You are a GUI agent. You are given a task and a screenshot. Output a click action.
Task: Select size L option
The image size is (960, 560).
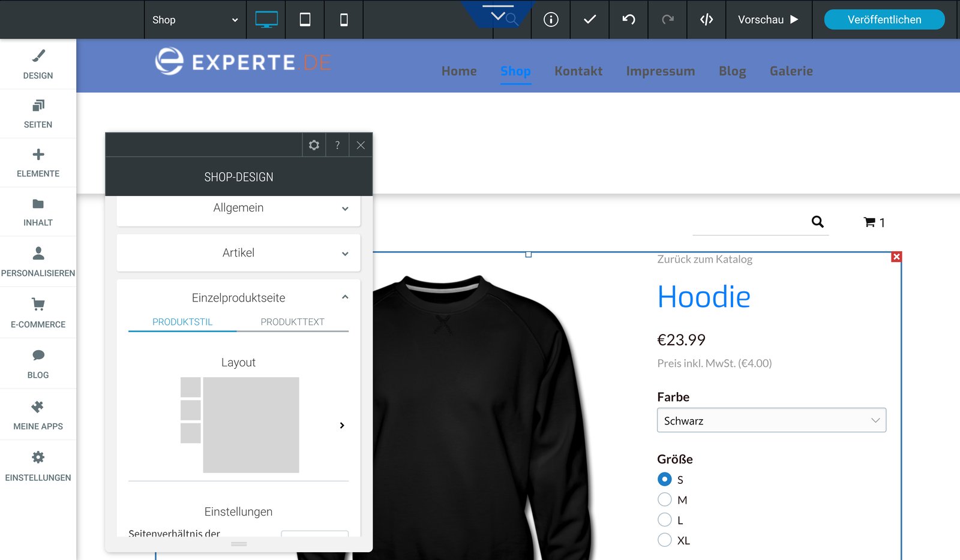coord(665,519)
